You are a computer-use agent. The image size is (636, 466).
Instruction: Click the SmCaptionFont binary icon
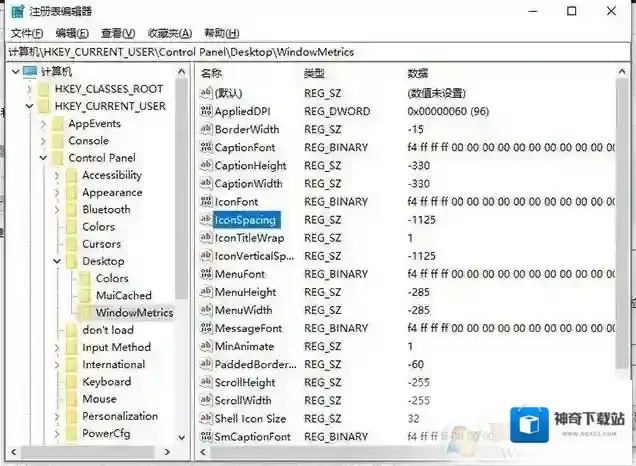click(x=206, y=436)
